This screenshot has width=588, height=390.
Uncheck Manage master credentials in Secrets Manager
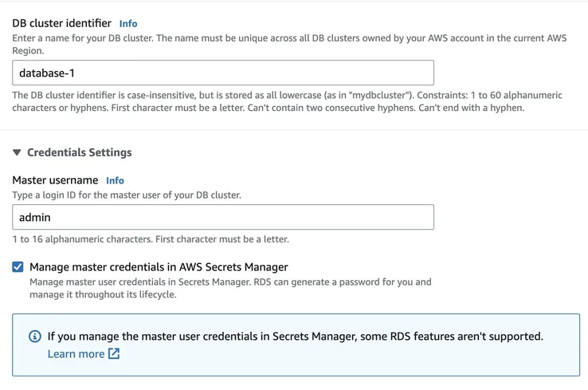pyautogui.click(x=18, y=267)
